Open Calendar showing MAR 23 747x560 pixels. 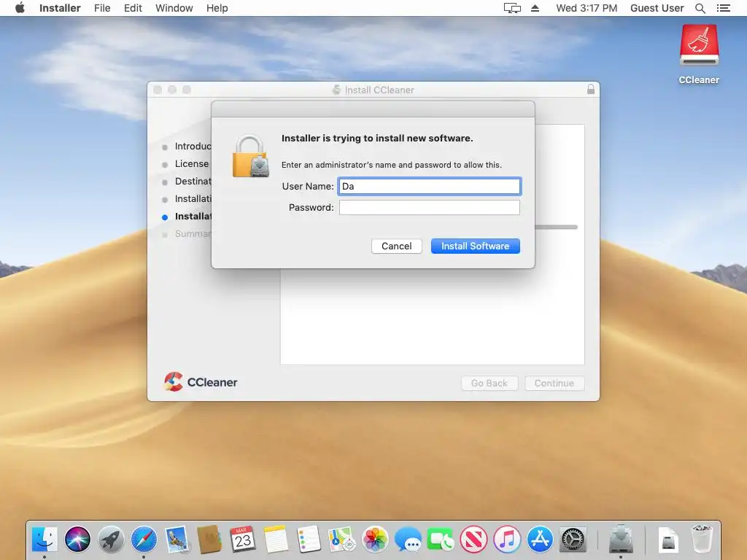(243, 540)
